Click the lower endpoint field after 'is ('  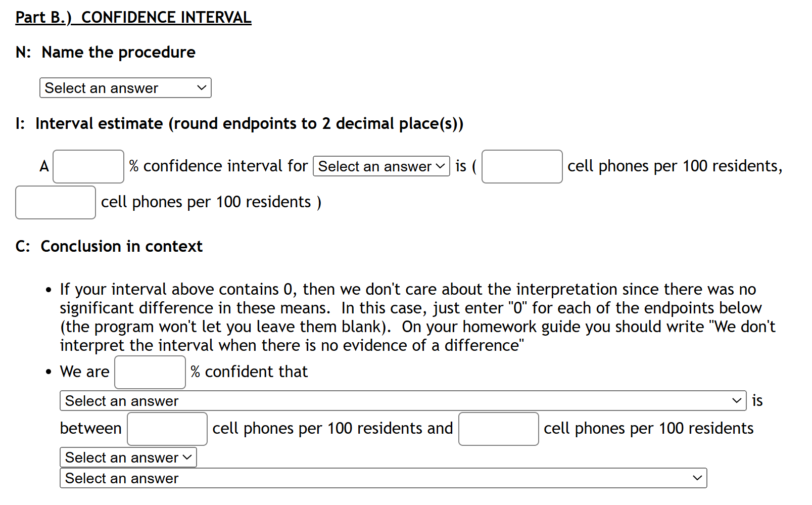(522, 166)
